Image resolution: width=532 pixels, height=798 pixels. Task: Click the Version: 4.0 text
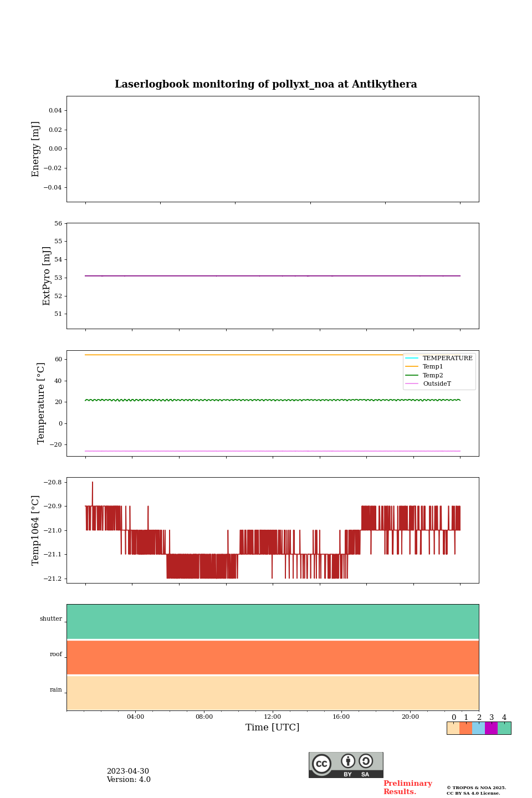coord(129,780)
